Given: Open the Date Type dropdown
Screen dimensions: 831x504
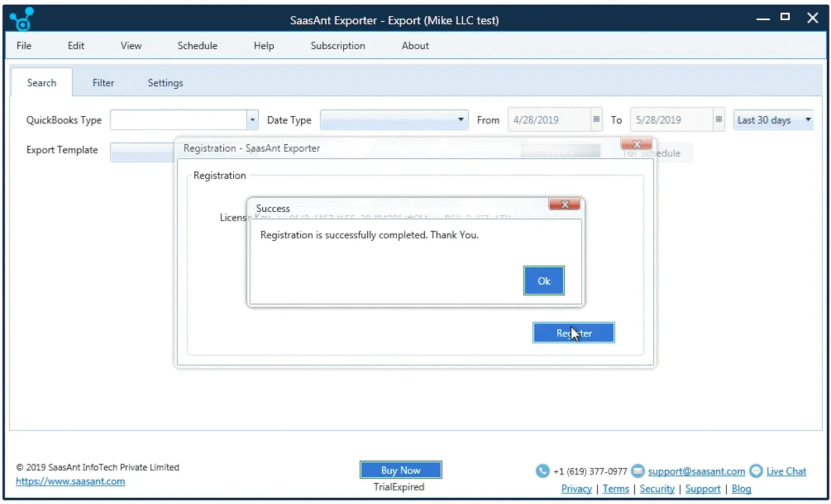Looking at the screenshot, I should coord(394,120).
